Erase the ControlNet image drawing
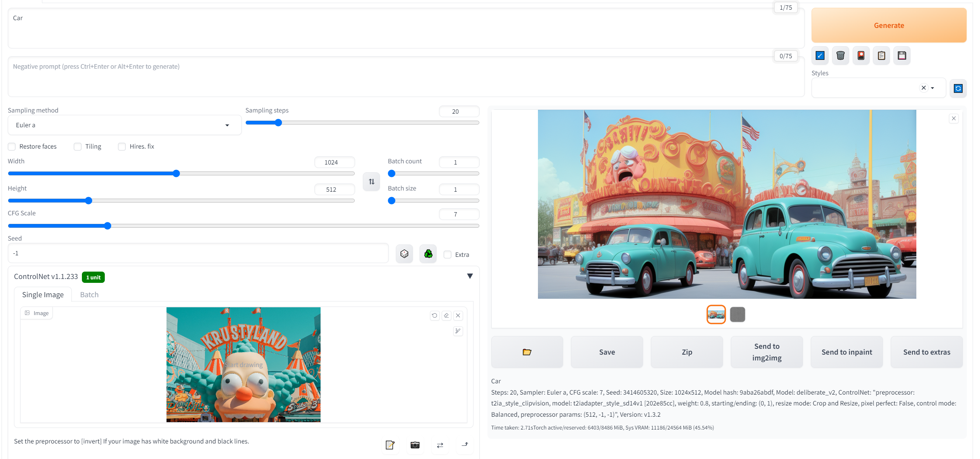 [446, 315]
